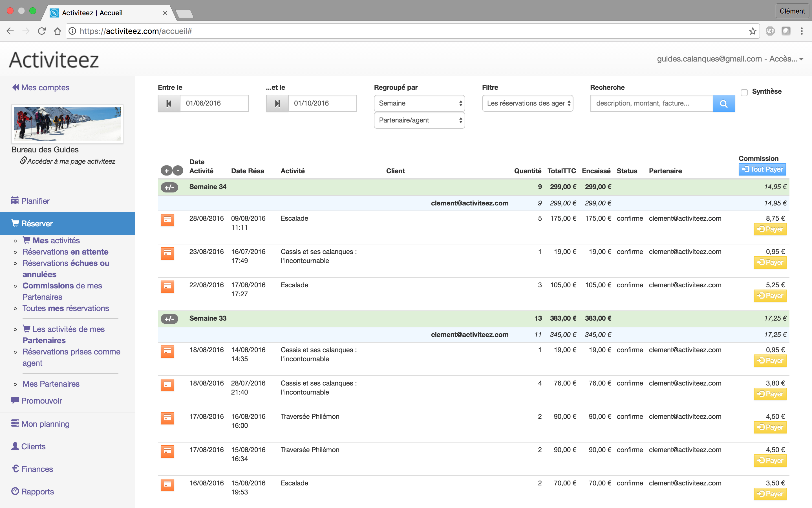Go to the browser home button

click(x=58, y=31)
